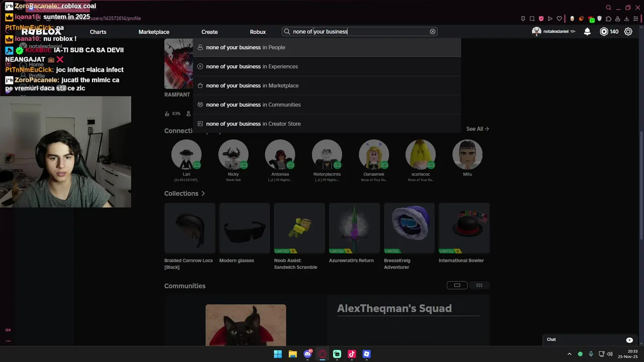
Task: Click the orange acorn extension icon
Action: click(x=582, y=19)
